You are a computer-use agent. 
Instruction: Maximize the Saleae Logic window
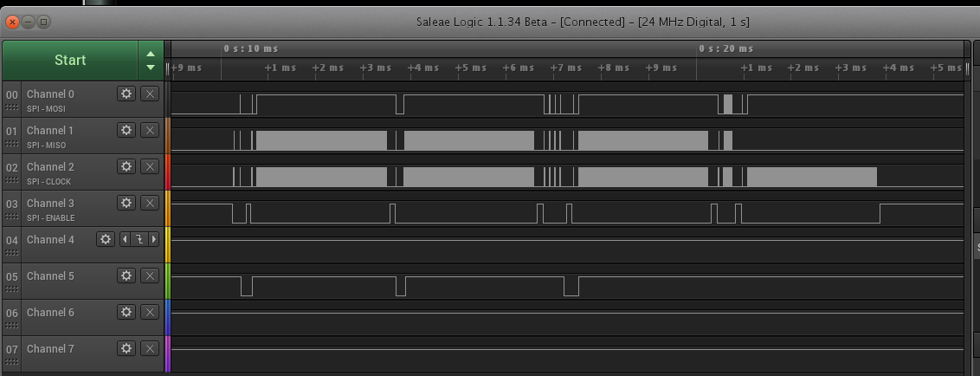pos(44,22)
